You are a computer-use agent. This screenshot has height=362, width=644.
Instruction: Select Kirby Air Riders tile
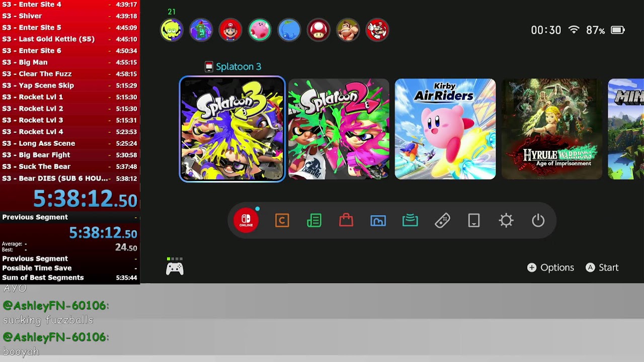(x=445, y=129)
